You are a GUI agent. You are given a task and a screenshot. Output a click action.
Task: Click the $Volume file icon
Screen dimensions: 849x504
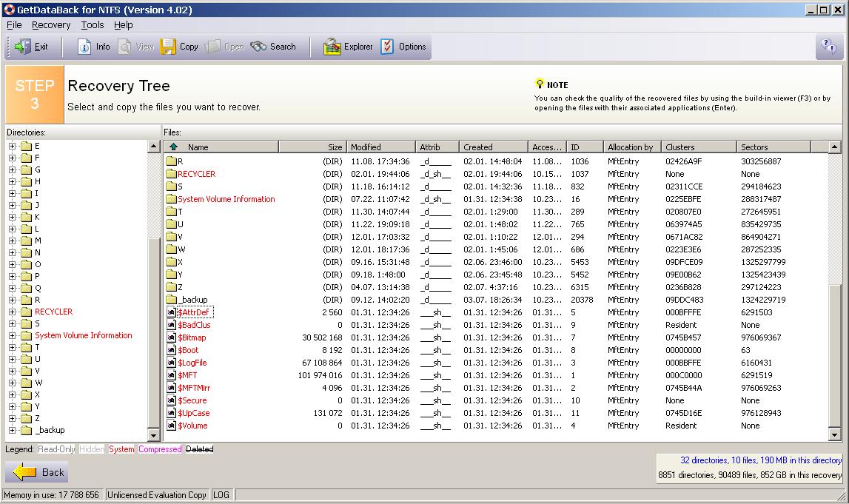coord(171,426)
